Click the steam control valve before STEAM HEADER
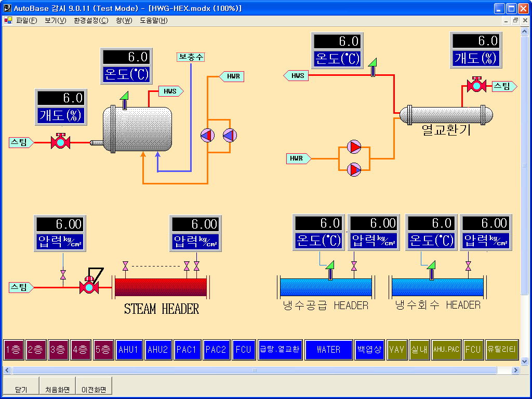532x399 pixels. [x=89, y=287]
